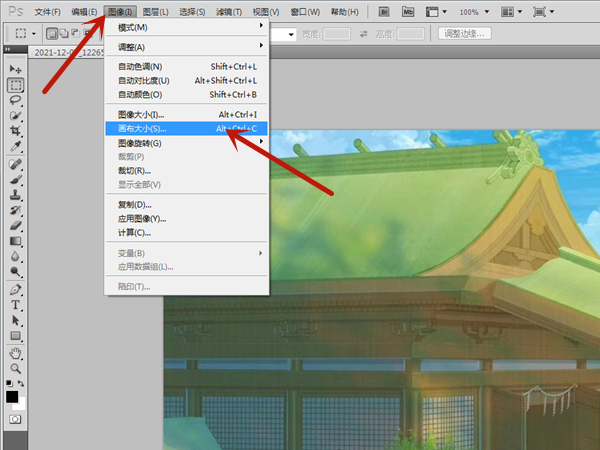The image size is (600, 450).
Task: Choose 应用图像(Y)... menu entry
Action: (x=187, y=219)
